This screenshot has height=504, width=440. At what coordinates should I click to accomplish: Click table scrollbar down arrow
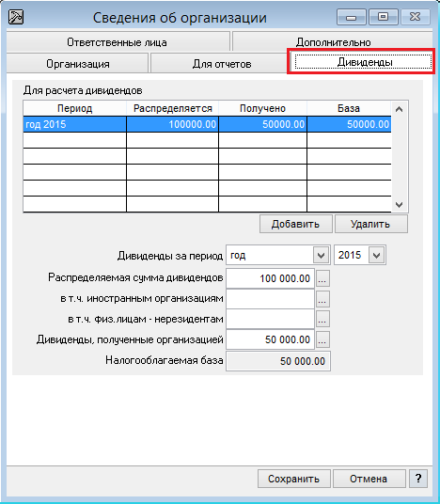tap(400, 204)
